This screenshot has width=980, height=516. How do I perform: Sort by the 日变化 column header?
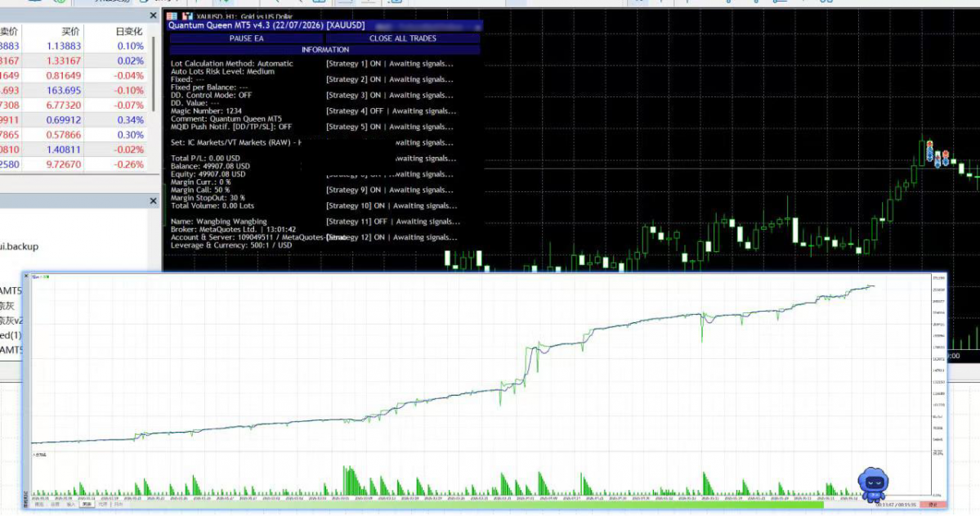[x=129, y=30]
